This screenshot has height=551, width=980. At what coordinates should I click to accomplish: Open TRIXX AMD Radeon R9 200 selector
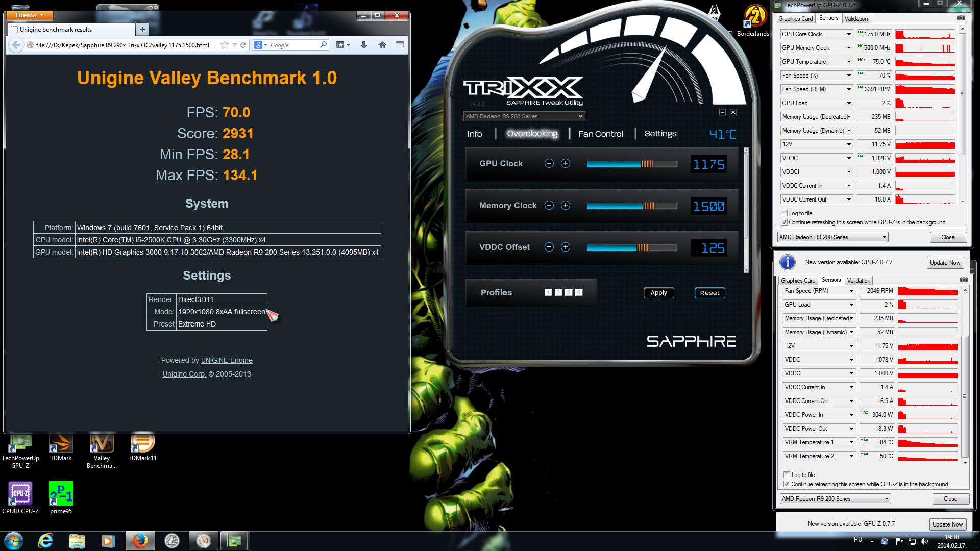[x=524, y=116]
